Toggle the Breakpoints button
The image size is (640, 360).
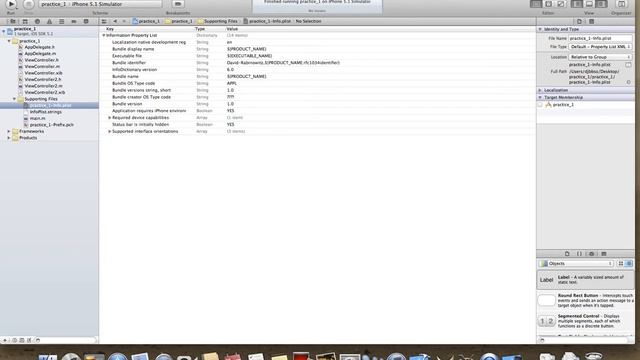coord(178,4)
